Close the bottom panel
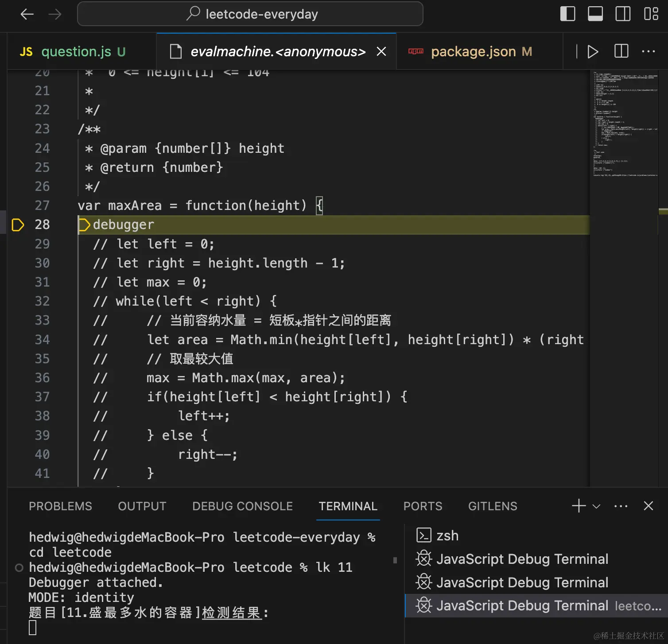The height and width of the screenshot is (644, 668). point(649,506)
